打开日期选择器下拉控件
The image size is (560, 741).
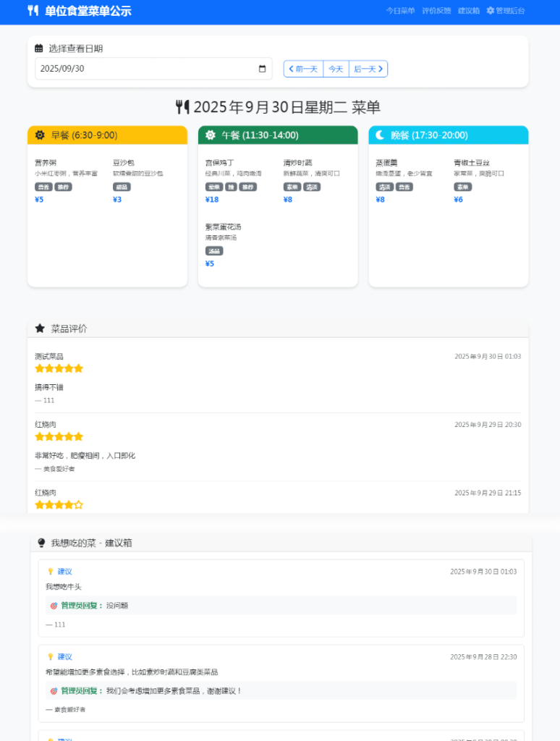click(261, 68)
